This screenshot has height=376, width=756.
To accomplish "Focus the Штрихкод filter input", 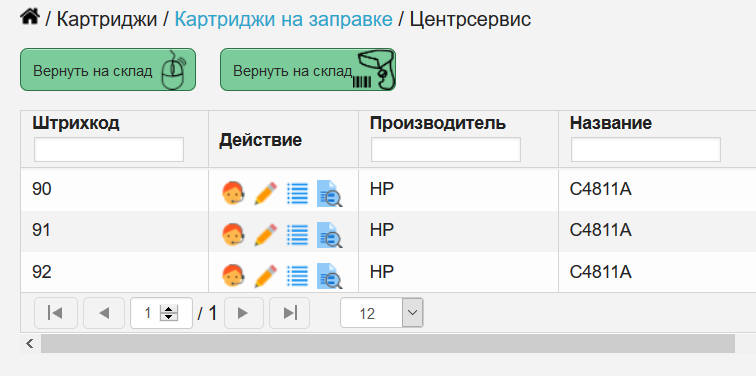I will pyautogui.click(x=109, y=149).
